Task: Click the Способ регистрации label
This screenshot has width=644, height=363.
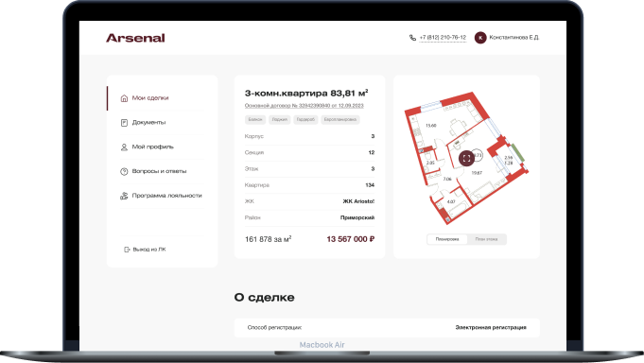Action: 274,327
